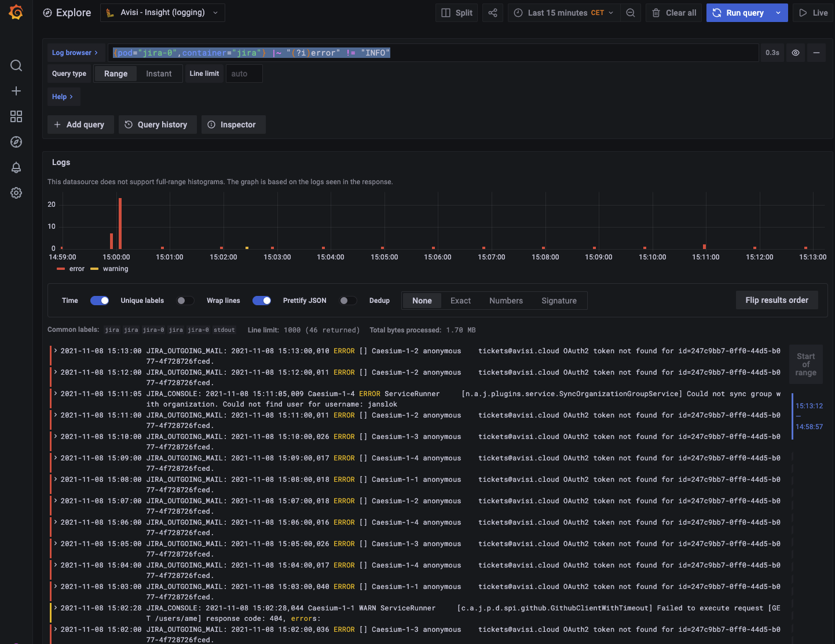Click Clear all button
835x644 pixels.
[674, 13]
